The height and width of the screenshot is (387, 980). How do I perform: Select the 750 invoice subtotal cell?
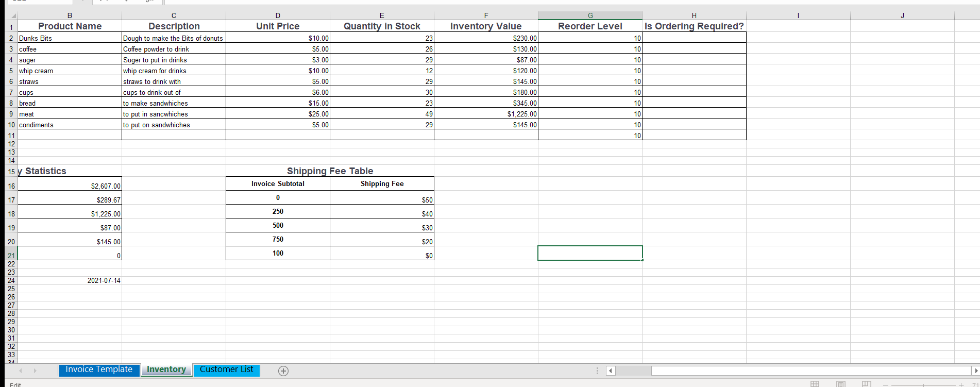tap(278, 240)
